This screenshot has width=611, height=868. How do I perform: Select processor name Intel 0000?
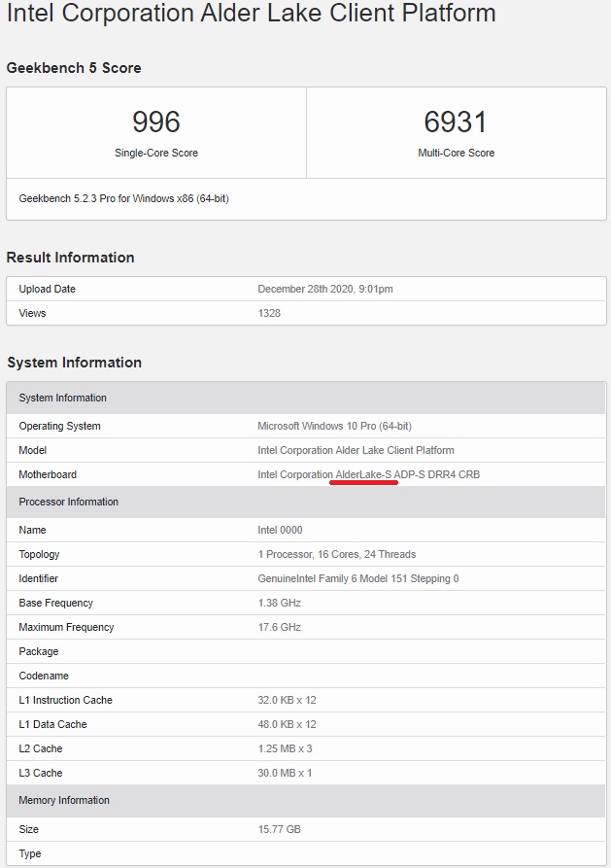tap(280, 531)
